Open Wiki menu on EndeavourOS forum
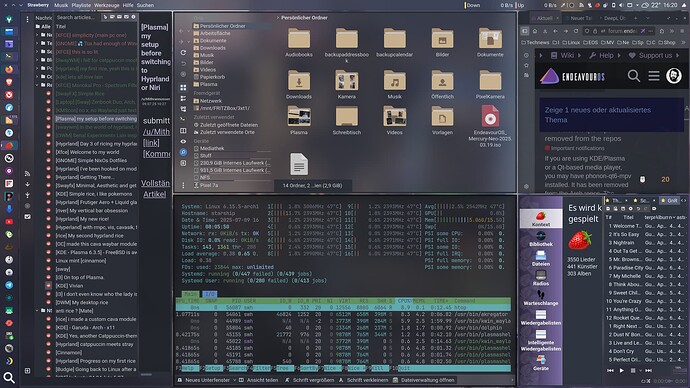This screenshot has height=388, width=690. (x=563, y=55)
